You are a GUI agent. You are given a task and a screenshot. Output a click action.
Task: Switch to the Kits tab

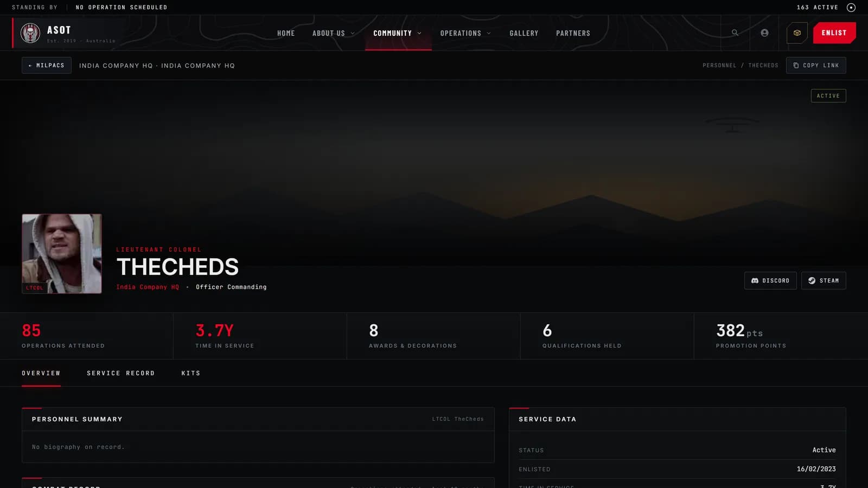click(191, 373)
